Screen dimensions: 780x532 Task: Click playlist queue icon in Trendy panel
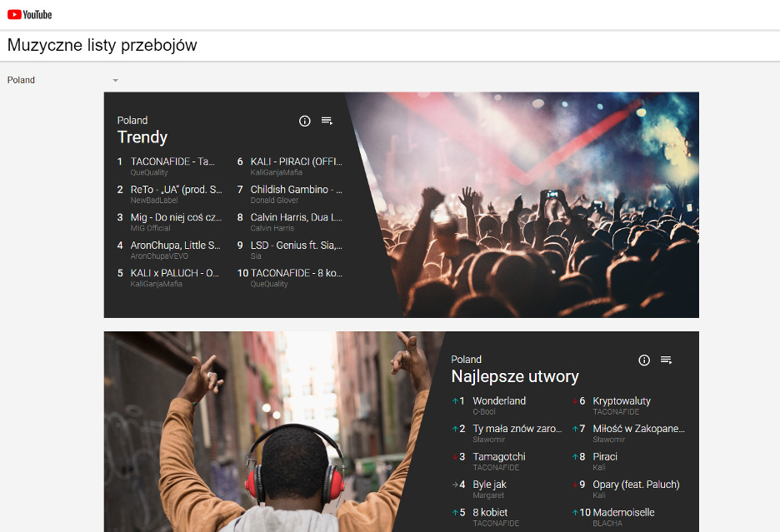click(327, 121)
